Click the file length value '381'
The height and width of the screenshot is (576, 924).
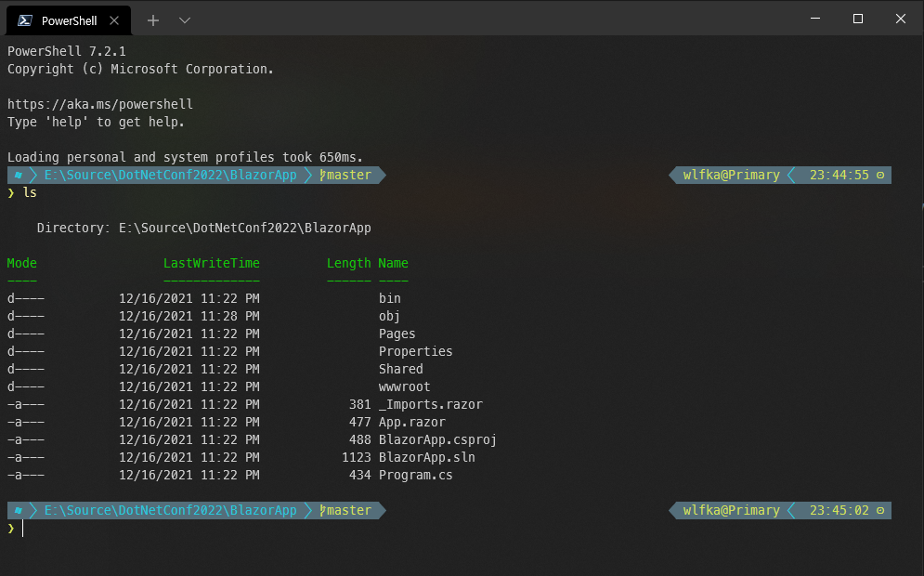click(360, 404)
